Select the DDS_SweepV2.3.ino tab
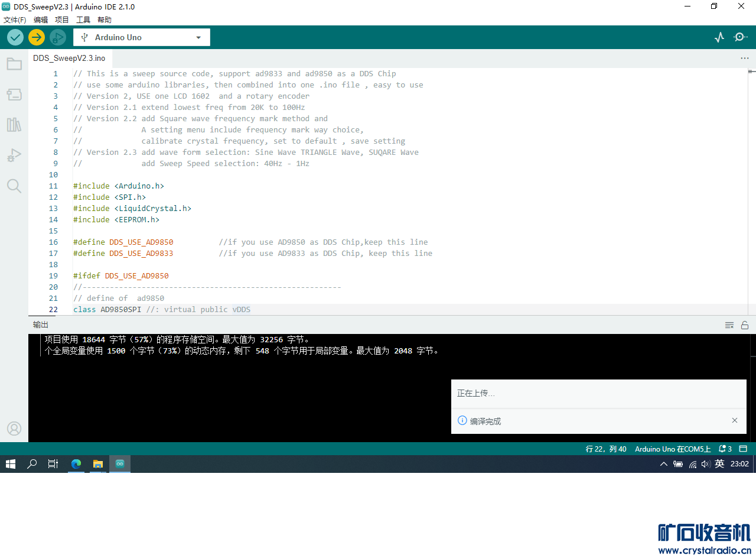Image resolution: width=756 pixels, height=558 pixels. coord(69,59)
